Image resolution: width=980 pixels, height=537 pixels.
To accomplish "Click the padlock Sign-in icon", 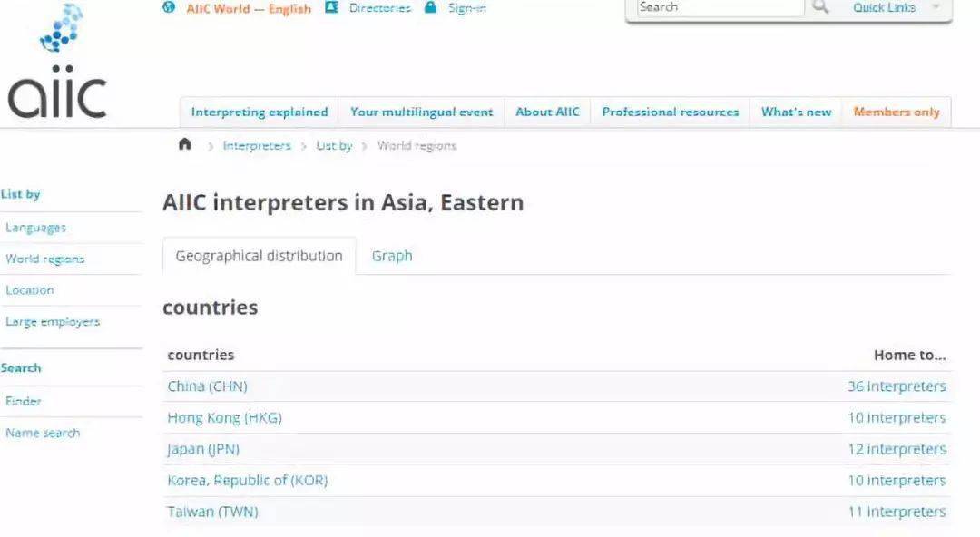I will pos(430,7).
